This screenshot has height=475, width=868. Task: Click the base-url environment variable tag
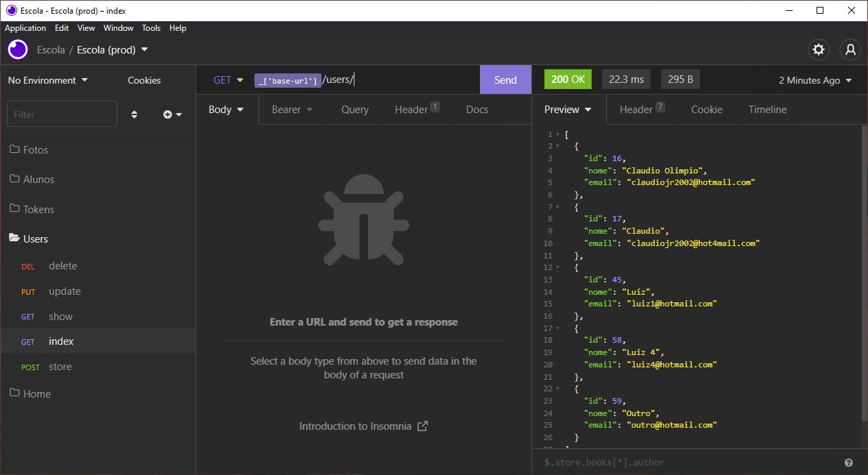click(x=287, y=81)
